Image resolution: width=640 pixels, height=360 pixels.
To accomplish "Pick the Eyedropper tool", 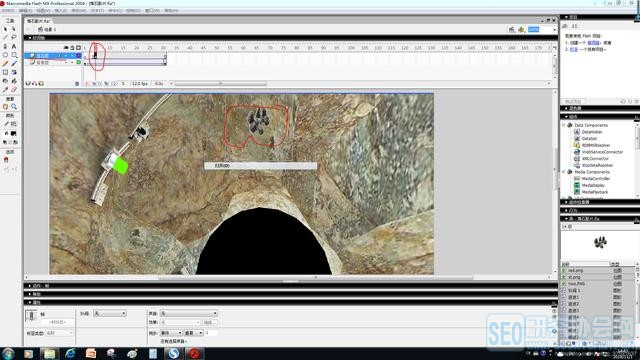I will pos(5,89).
